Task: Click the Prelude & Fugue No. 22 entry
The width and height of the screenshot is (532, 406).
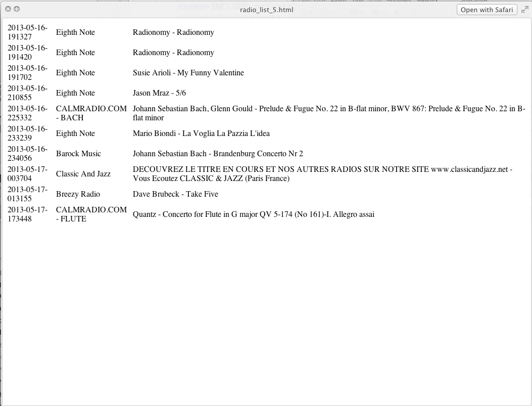Action: pos(329,113)
